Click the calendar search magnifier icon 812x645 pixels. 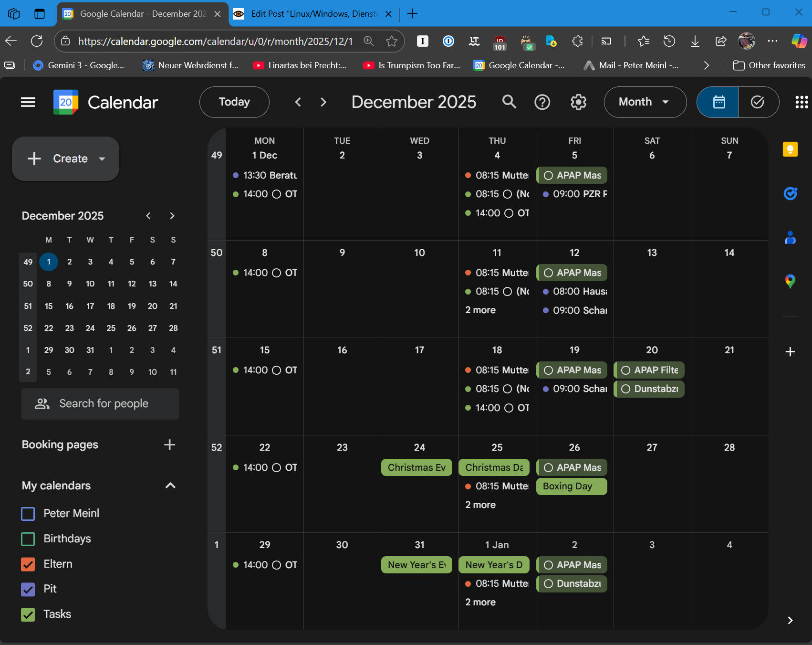(x=509, y=102)
